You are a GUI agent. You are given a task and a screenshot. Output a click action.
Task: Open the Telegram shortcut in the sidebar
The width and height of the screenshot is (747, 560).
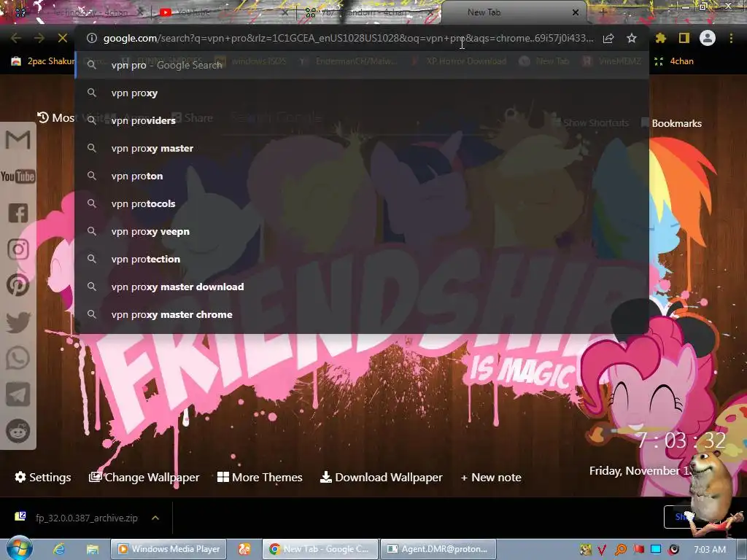pyautogui.click(x=18, y=394)
